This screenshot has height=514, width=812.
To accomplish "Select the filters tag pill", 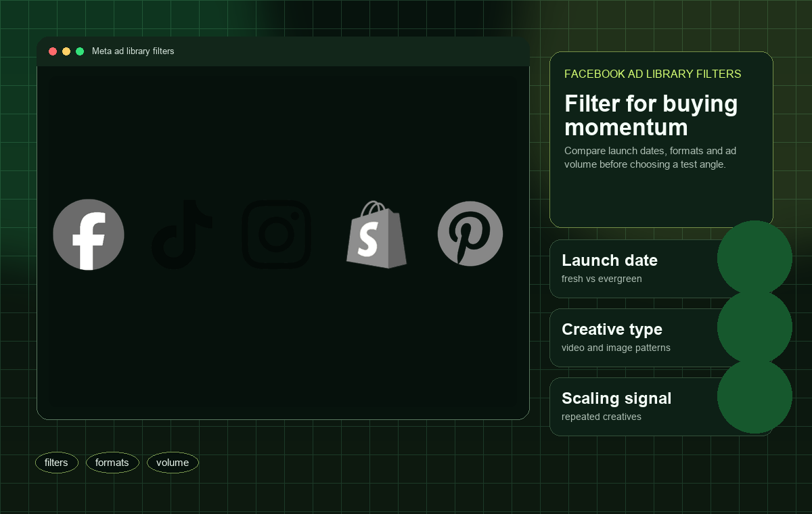I will pos(57,463).
